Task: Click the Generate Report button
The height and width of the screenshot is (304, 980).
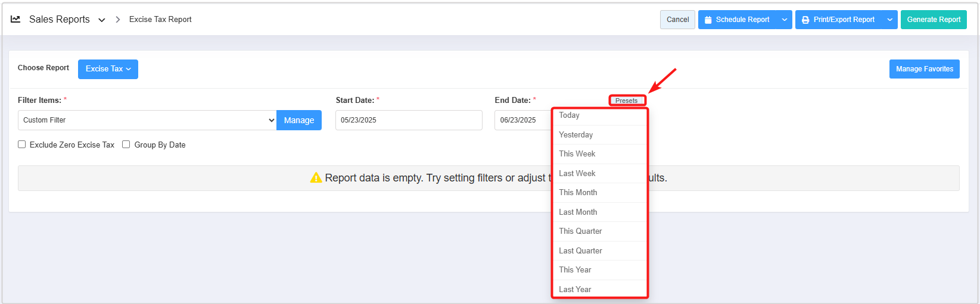Action: click(x=933, y=20)
